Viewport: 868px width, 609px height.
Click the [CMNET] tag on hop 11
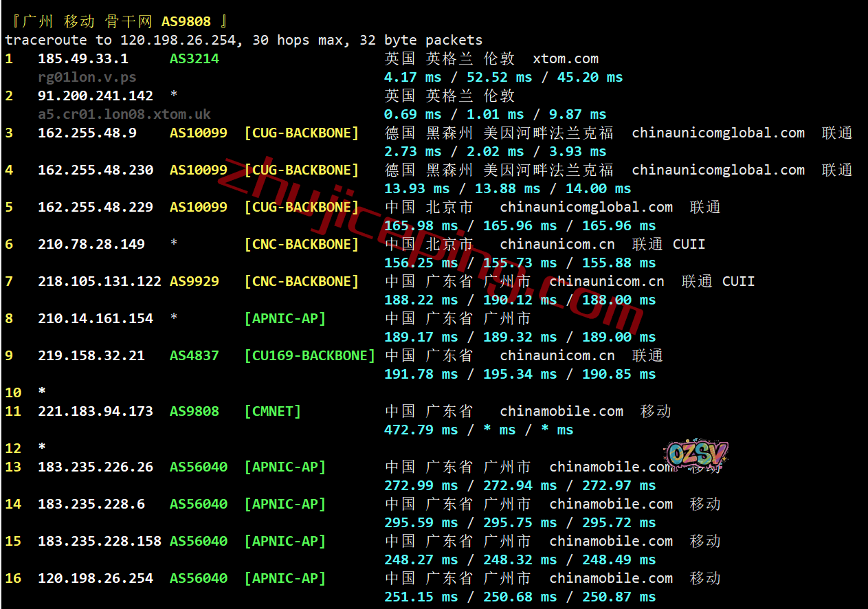click(272, 412)
